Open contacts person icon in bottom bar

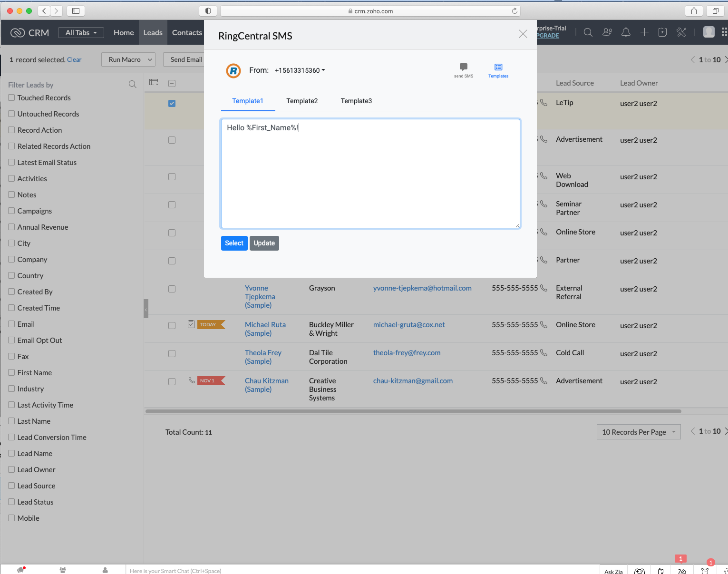(105, 570)
